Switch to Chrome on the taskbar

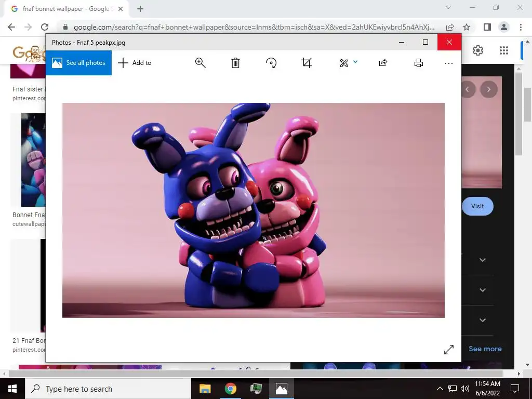pyautogui.click(x=230, y=389)
